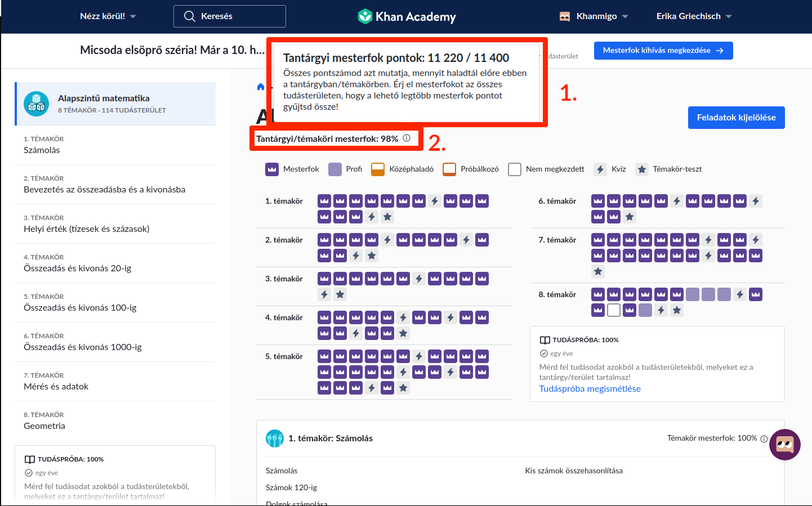Click the 3. témakör row label
This screenshot has height=506, width=812.
pos(284,279)
